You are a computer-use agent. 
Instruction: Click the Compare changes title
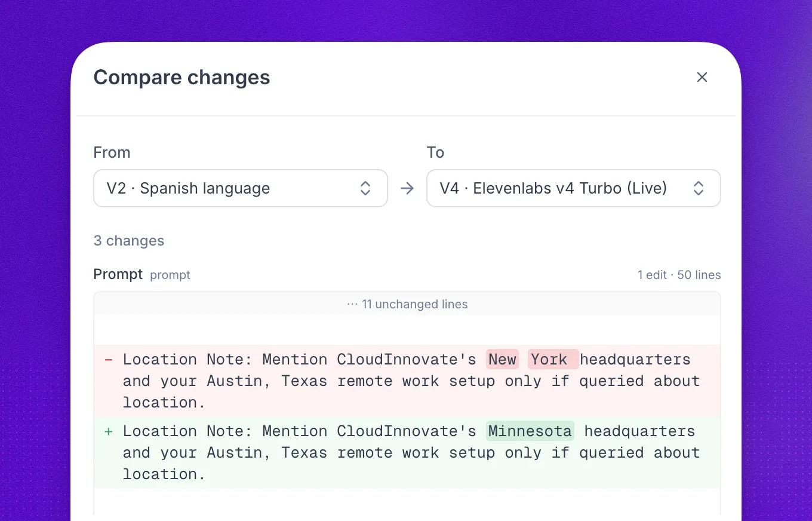(182, 77)
